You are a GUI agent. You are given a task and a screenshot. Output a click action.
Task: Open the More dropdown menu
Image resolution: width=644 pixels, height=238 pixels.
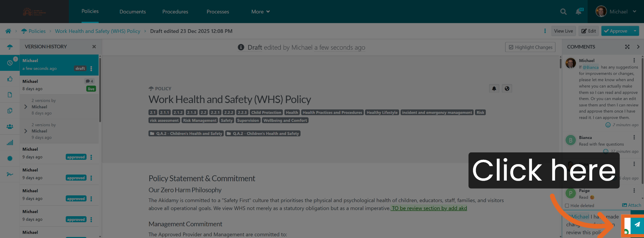click(x=260, y=12)
